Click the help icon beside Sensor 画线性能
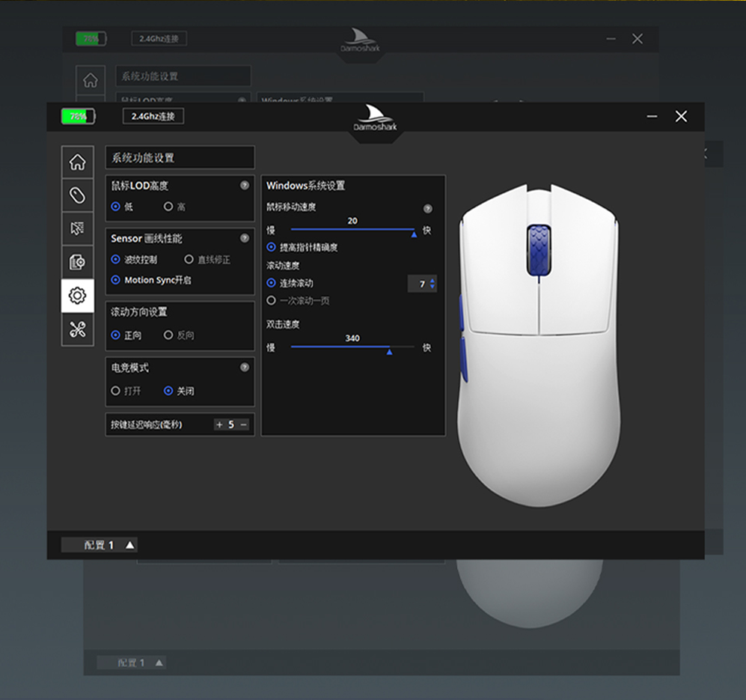Viewport: 746px width, 700px height. (244, 238)
